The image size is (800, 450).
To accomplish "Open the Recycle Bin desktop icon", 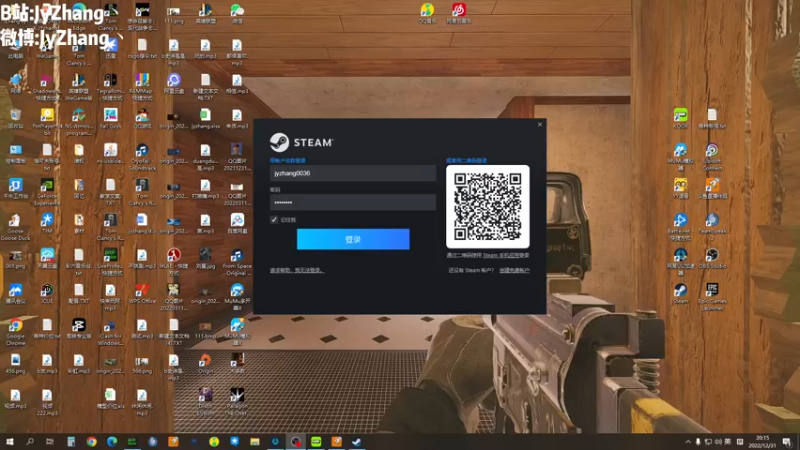I will tap(15, 118).
